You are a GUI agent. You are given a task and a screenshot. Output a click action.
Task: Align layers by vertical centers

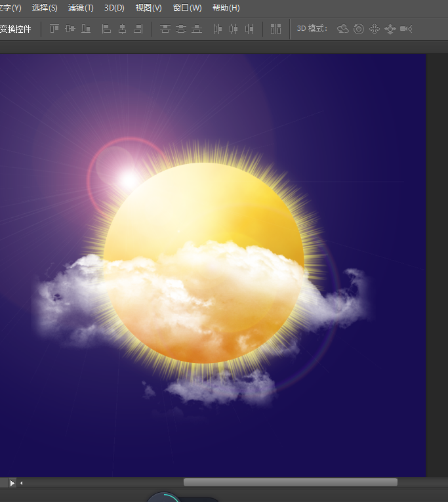(70, 29)
